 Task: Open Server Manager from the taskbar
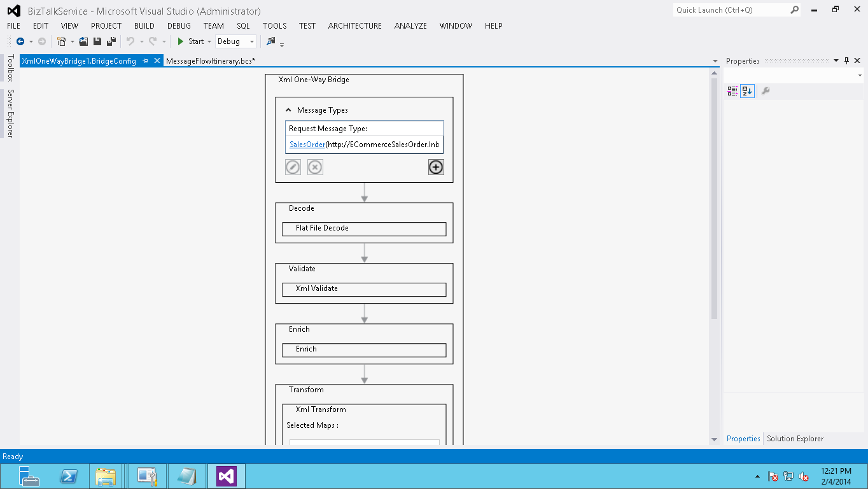tap(29, 476)
